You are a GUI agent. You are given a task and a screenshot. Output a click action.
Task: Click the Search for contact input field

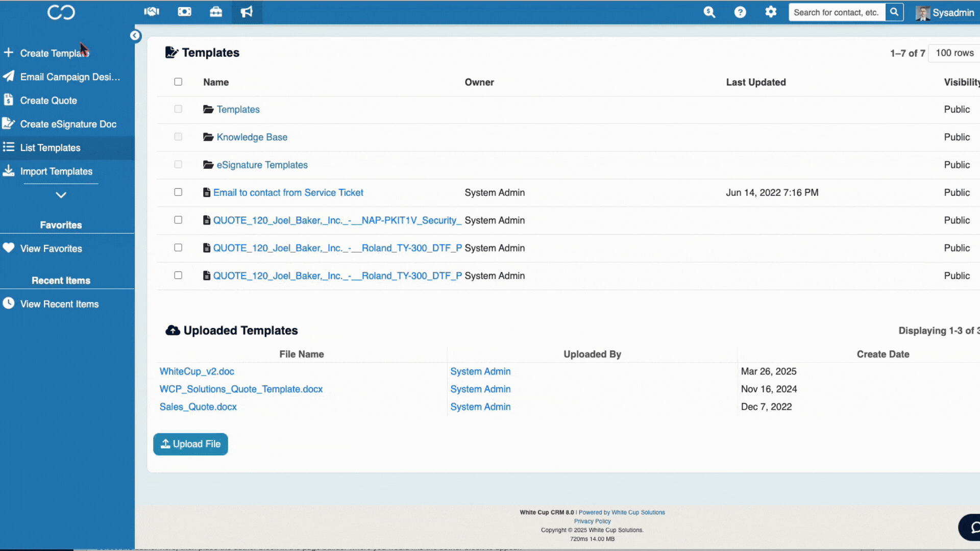[836, 13]
